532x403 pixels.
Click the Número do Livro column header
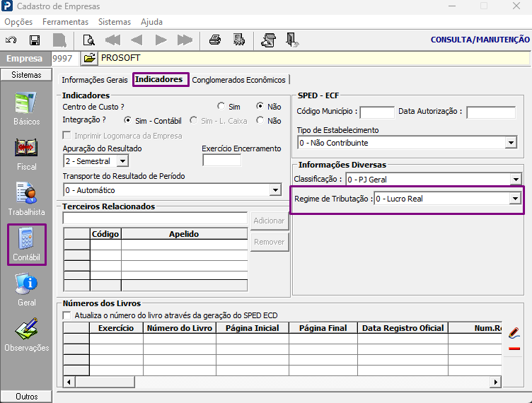180,328
